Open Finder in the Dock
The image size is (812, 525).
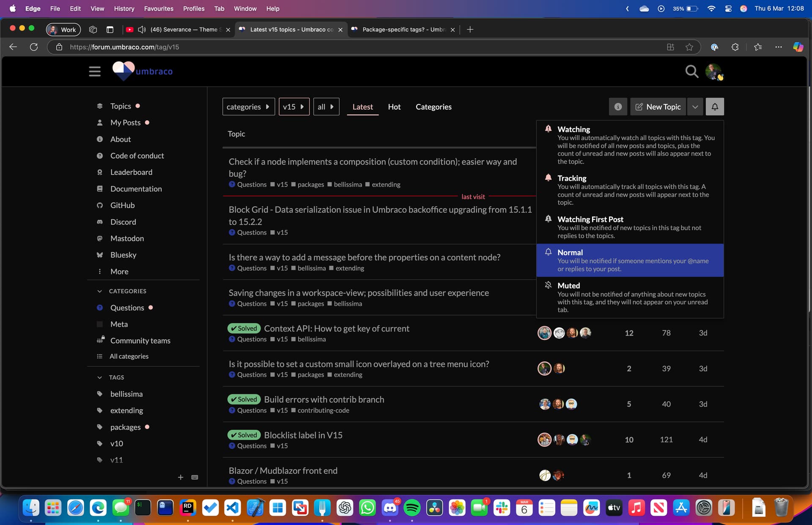click(31, 508)
